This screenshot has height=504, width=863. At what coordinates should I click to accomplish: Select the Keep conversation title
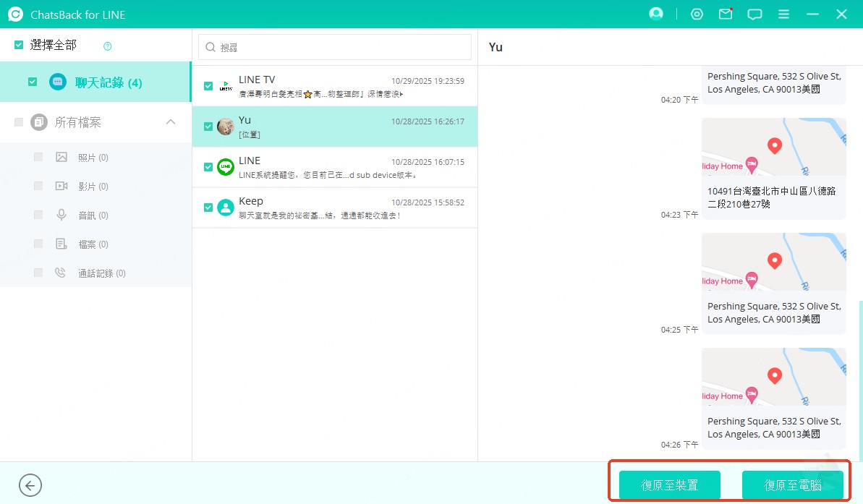coord(250,201)
